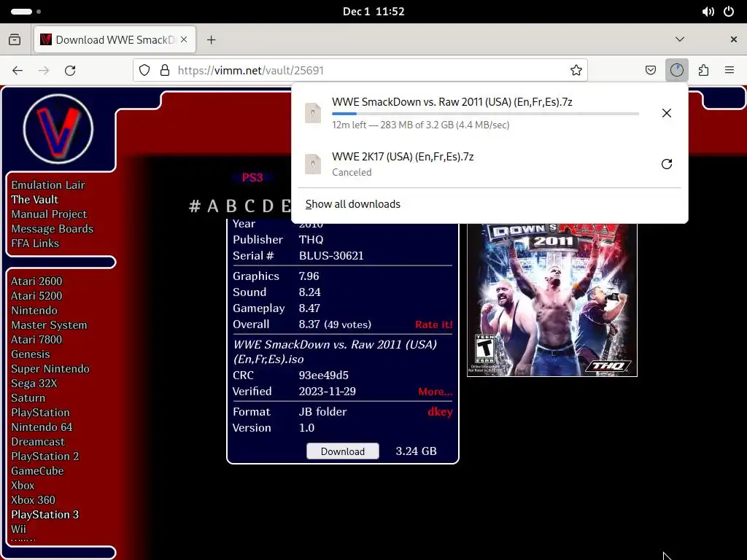Click the dkey link

tap(440, 412)
